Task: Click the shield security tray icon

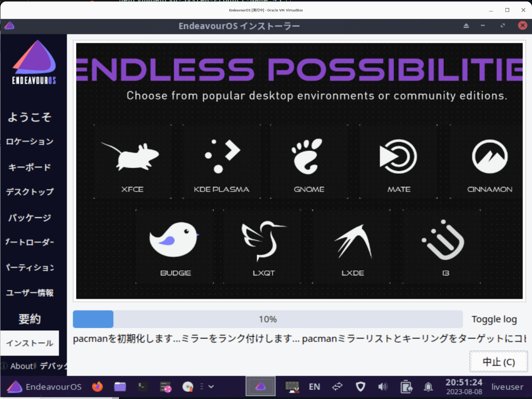Action: [x=360, y=387]
